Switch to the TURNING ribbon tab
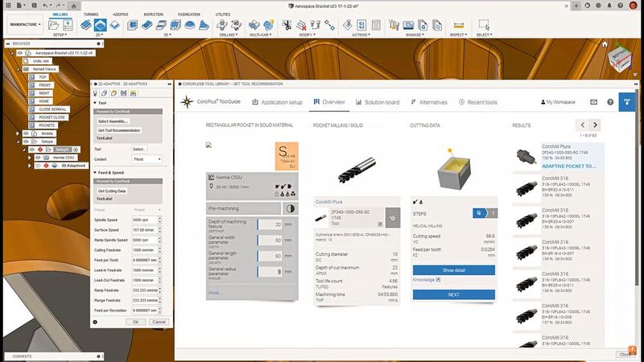This screenshot has width=644, height=362. [x=91, y=14]
